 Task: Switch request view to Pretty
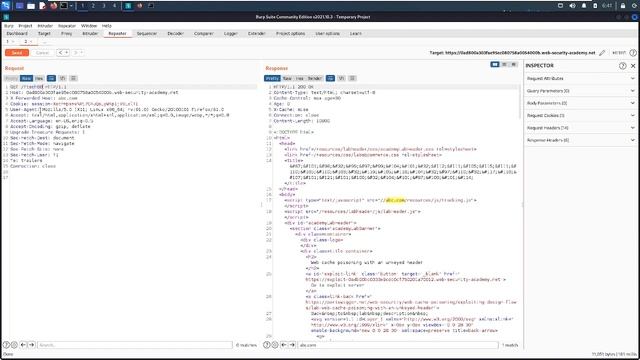(x=11, y=78)
